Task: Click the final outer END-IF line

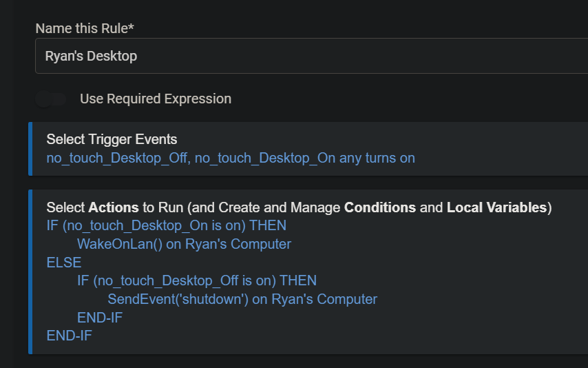Action: [x=69, y=336]
